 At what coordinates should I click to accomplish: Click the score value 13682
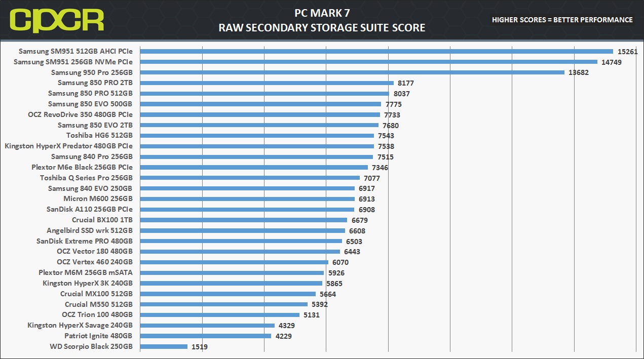(579, 72)
